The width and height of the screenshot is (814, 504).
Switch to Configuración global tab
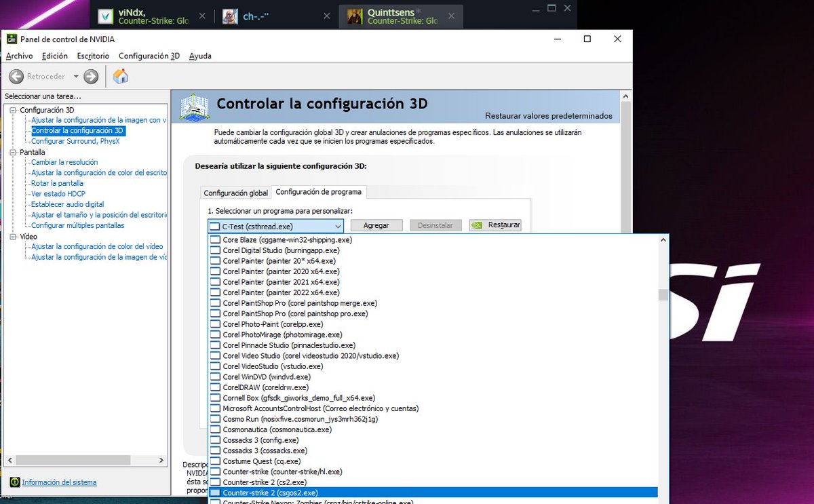(x=236, y=193)
